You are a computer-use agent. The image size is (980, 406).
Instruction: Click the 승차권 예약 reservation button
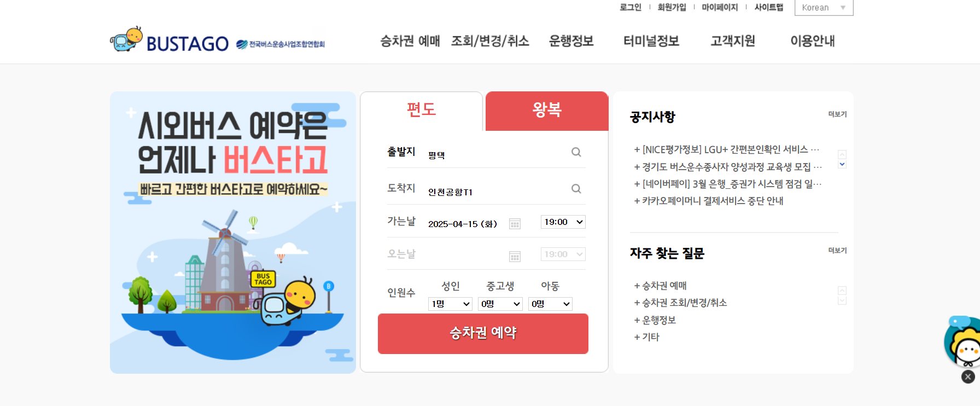coord(483,333)
